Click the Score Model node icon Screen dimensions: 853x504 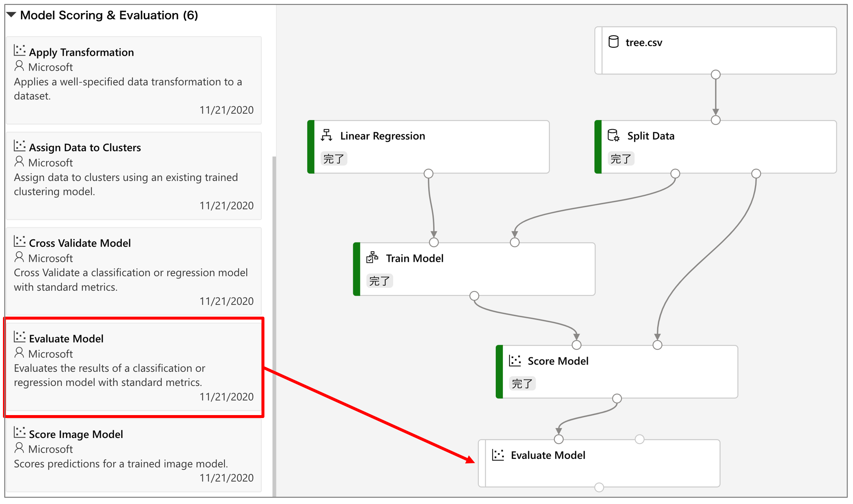point(515,360)
